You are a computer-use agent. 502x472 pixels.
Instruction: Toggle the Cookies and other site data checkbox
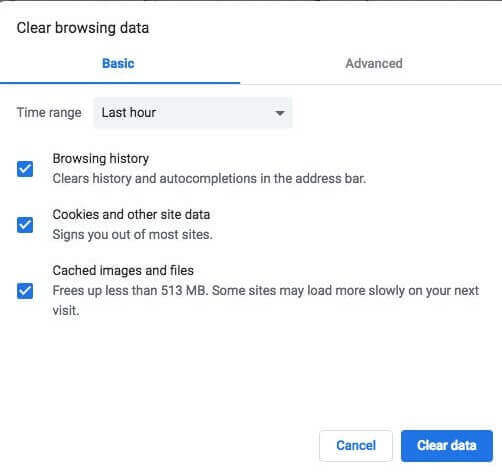click(25, 225)
